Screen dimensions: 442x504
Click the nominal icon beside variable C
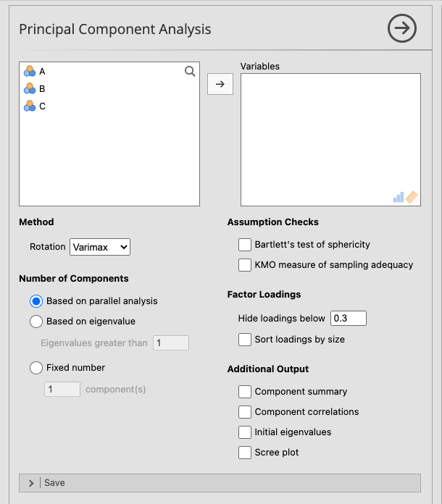coord(30,106)
